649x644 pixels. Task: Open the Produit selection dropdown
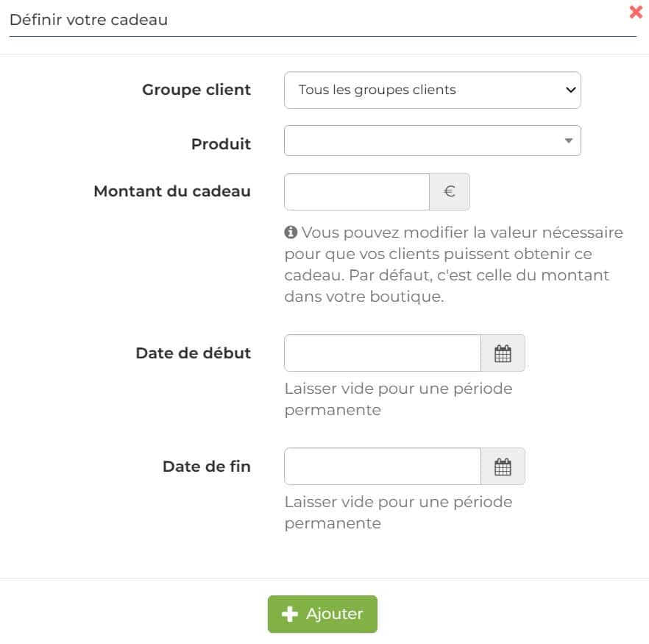coord(433,141)
